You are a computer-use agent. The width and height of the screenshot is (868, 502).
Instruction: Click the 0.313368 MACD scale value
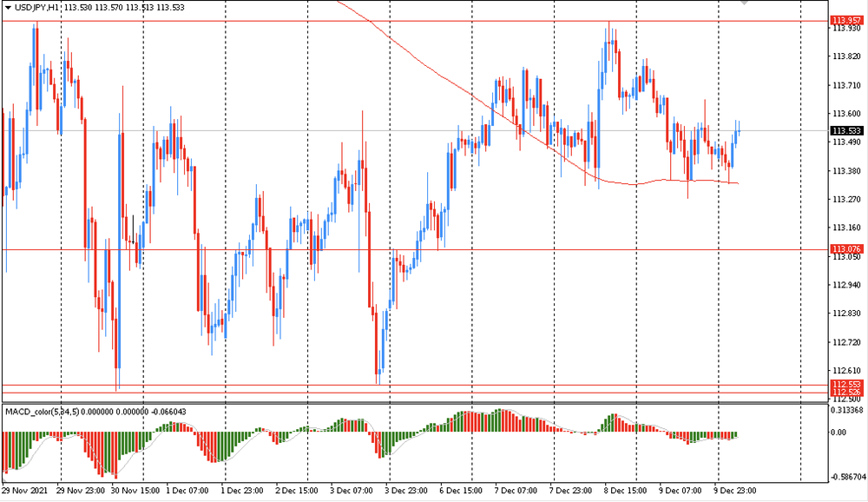tap(847, 410)
